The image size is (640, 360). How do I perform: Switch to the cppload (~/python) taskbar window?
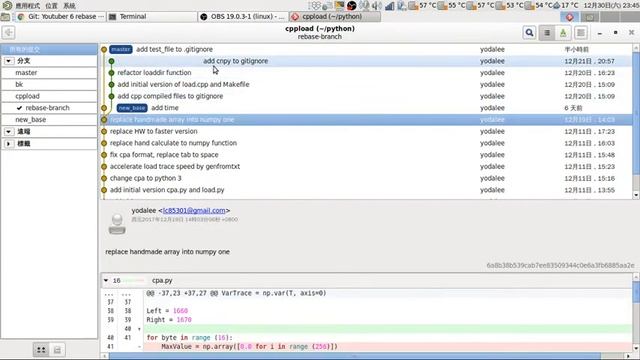coord(335,16)
